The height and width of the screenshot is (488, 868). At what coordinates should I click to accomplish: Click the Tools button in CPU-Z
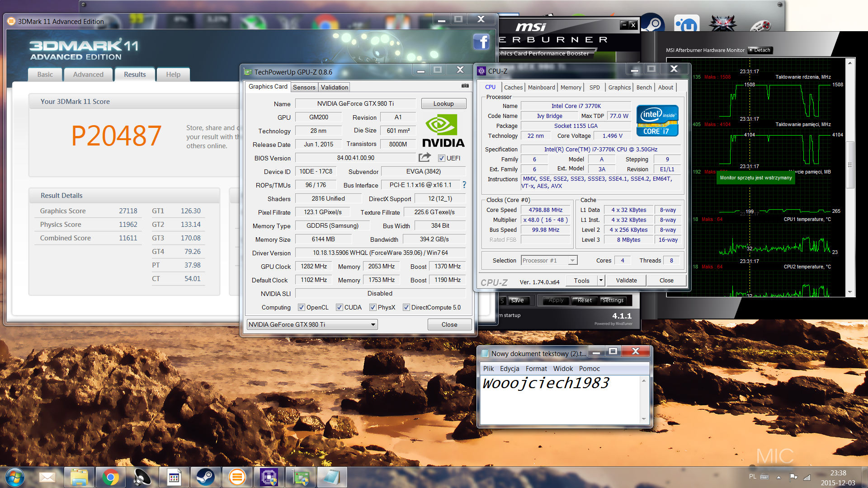(x=581, y=280)
